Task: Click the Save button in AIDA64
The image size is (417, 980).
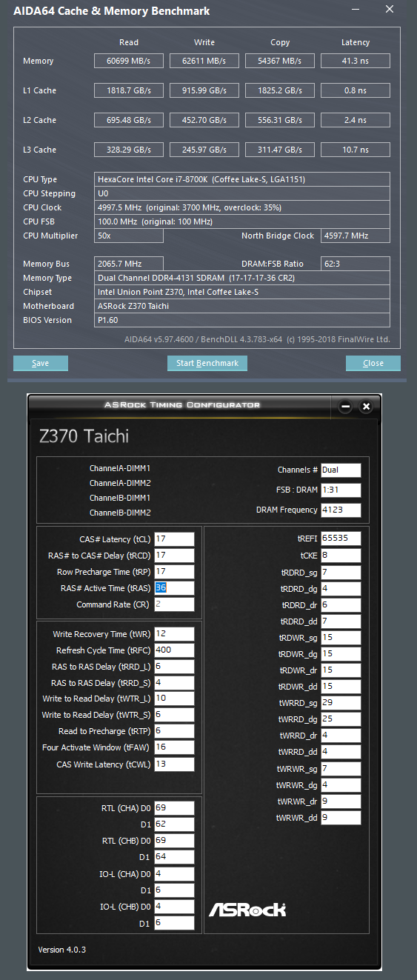Action: pyautogui.click(x=41, y=363)
